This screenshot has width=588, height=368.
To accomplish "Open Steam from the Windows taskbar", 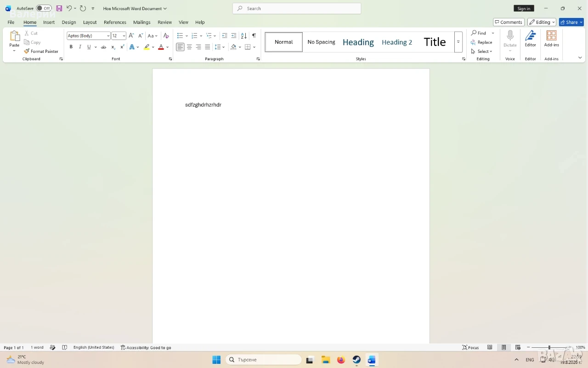I will [356, 360].
